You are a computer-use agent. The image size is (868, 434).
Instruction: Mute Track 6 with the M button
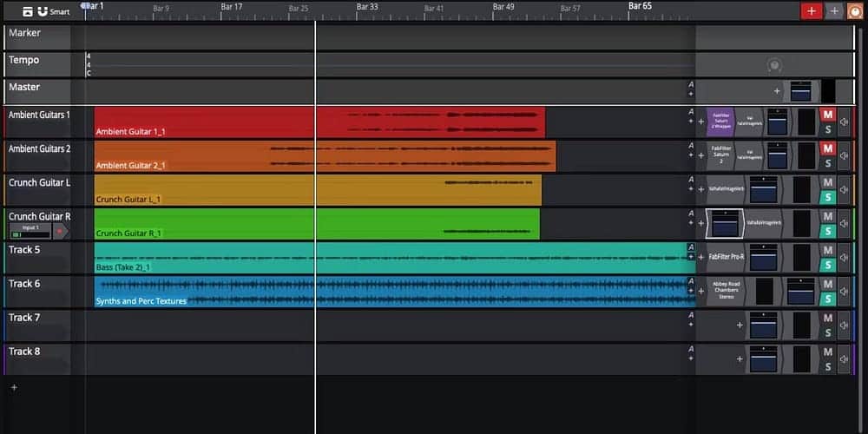tap(827, 284)
